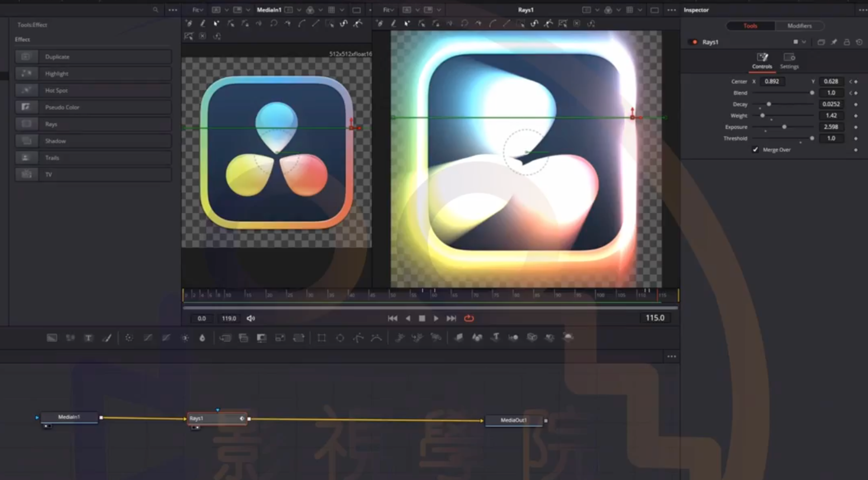Open the right viewer Fit zoom dropdown

click(x=388, y=10)
